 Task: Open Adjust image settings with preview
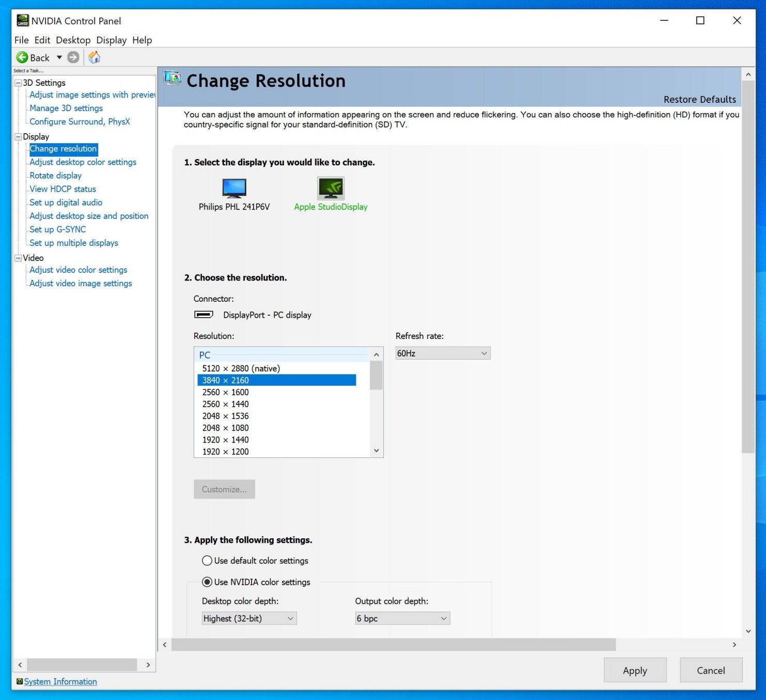[x=92, y=95]
